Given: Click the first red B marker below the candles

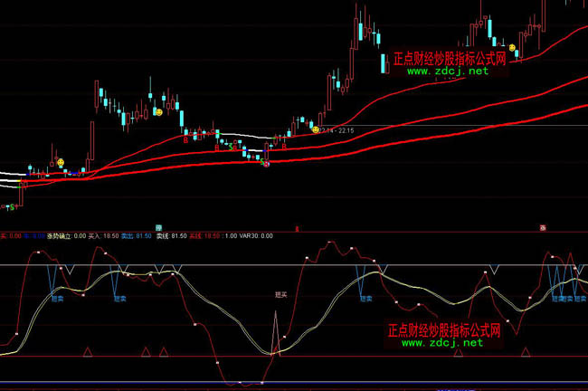Looking at the screenshot, I should [186, 139].
